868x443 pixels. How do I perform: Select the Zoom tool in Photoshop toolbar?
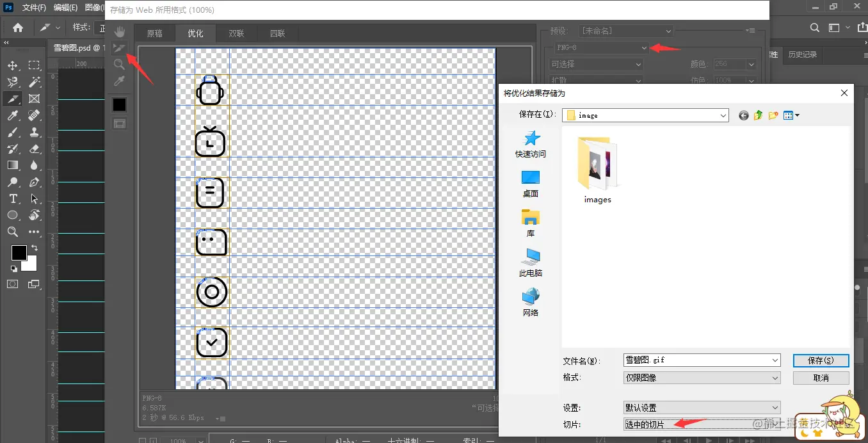(13, 232)
